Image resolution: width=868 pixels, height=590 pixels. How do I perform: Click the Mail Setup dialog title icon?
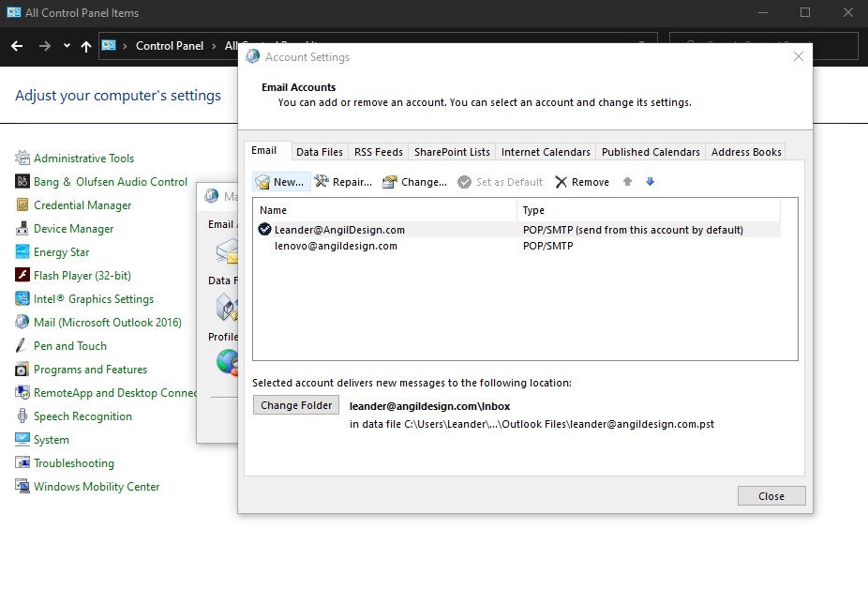(x=212, y=195)
